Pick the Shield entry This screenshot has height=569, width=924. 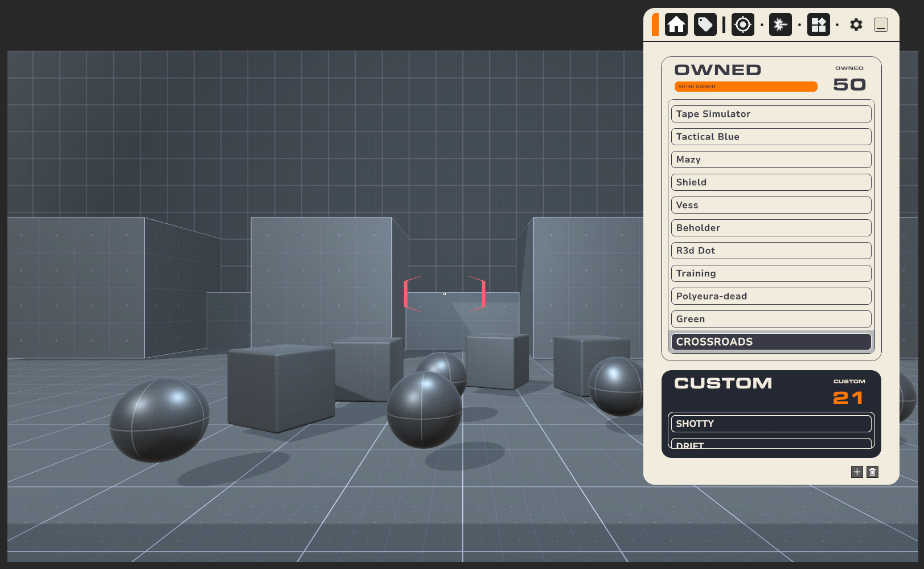[771, 182]
